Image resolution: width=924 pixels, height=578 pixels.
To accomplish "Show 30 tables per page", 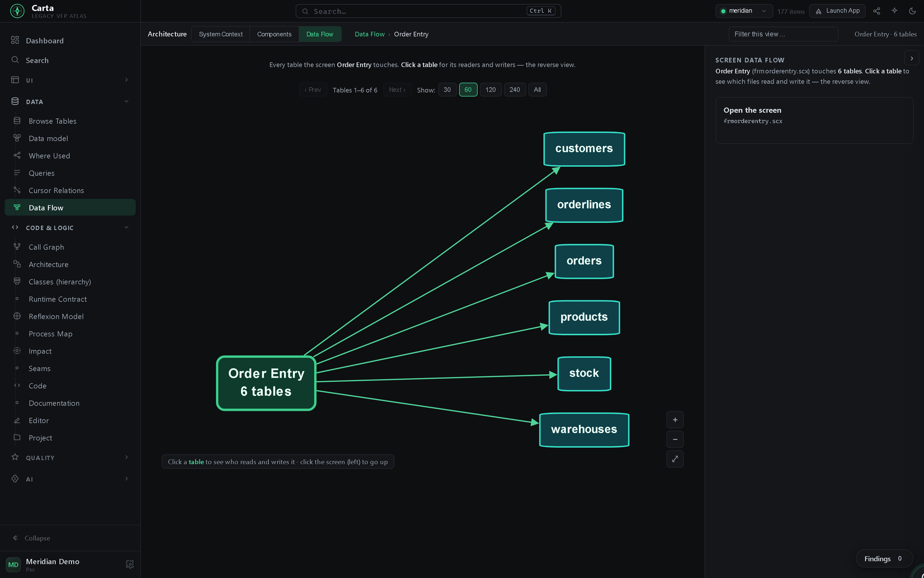I will pyautogui.click(x=447, y=90).
